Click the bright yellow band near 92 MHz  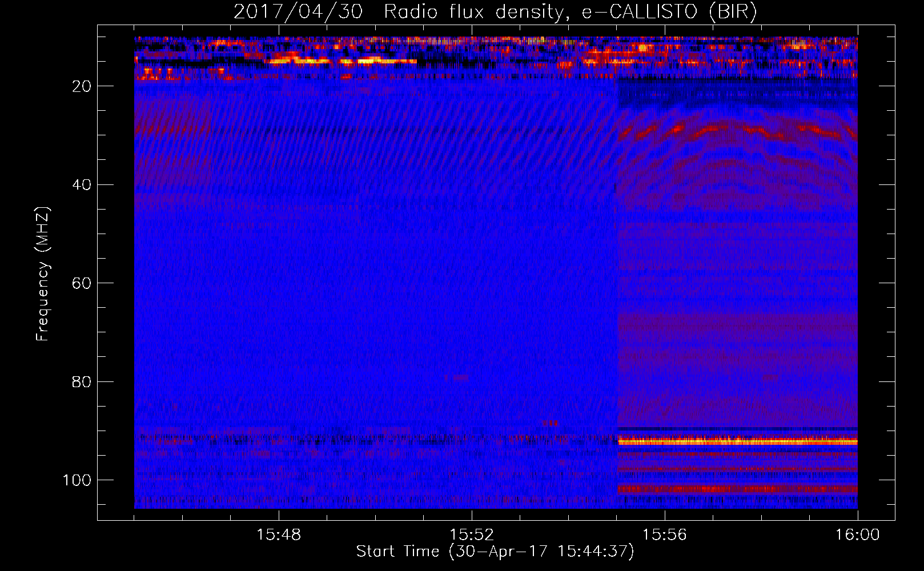[x=737, y=441]
